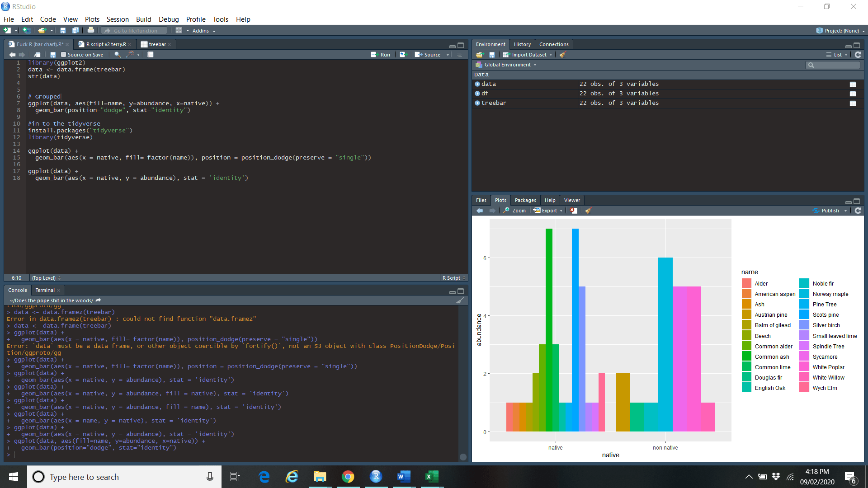The width and height of the screenshot is (868, 488).
Task: Expand the Global Environment dropdown
Action: (x=509, y=65)
